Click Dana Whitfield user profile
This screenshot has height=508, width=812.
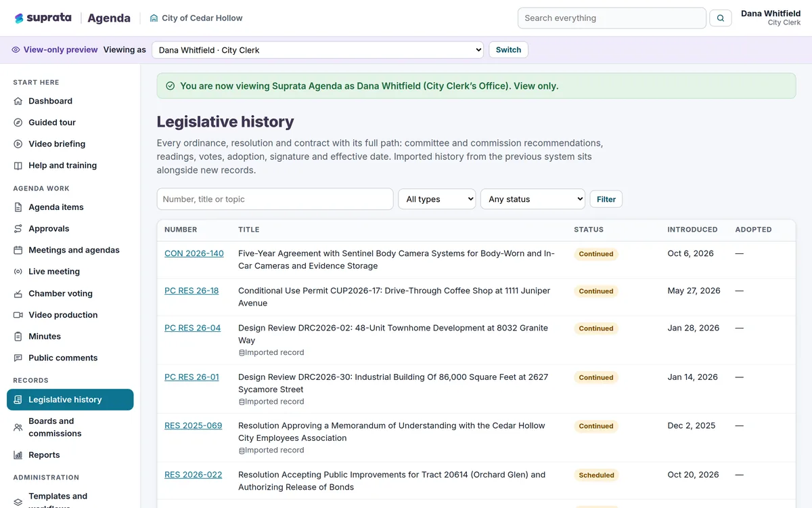tap(770, 18)
